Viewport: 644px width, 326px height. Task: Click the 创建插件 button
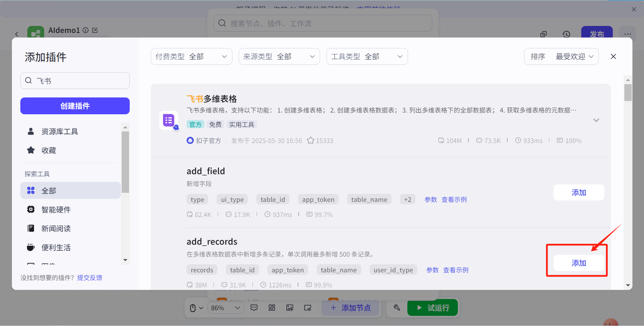(75, 106)
